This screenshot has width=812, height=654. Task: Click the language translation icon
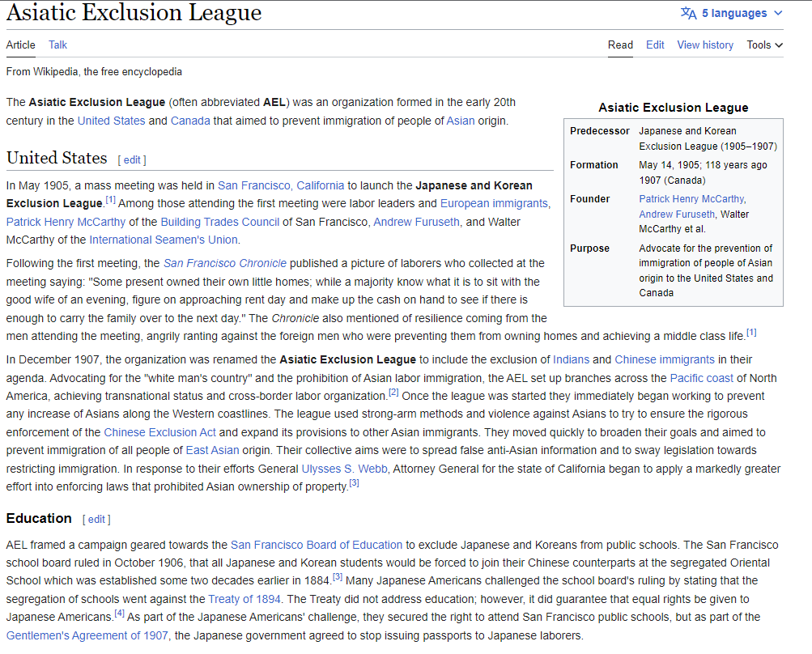pyautogui.click(x=688, y=13)
